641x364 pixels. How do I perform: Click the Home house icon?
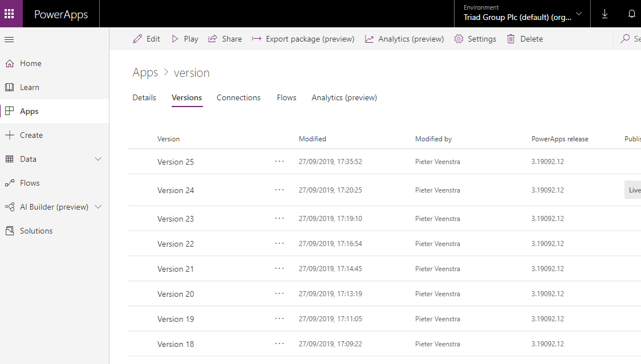[10, 63]
